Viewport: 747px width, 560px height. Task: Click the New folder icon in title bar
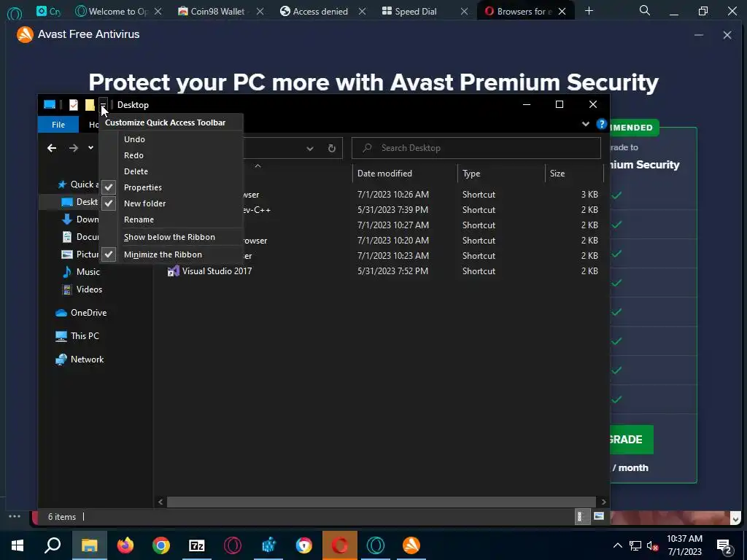(x=90, y=105)
